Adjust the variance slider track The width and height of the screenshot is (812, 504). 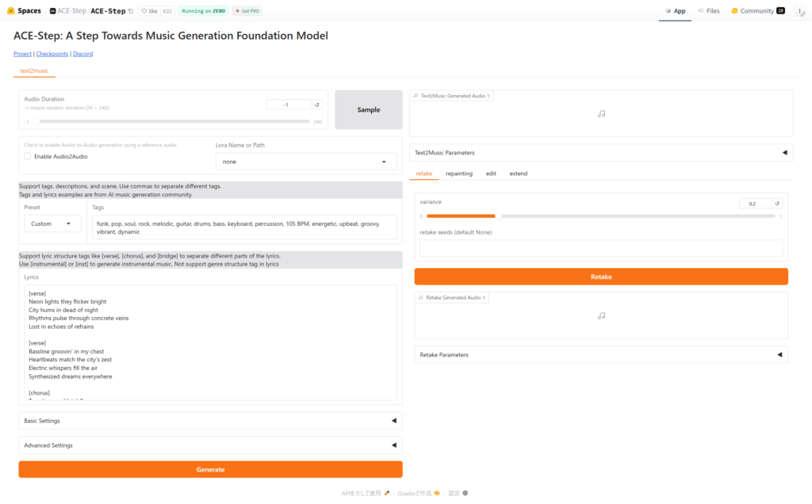click(x=599, y=216)
